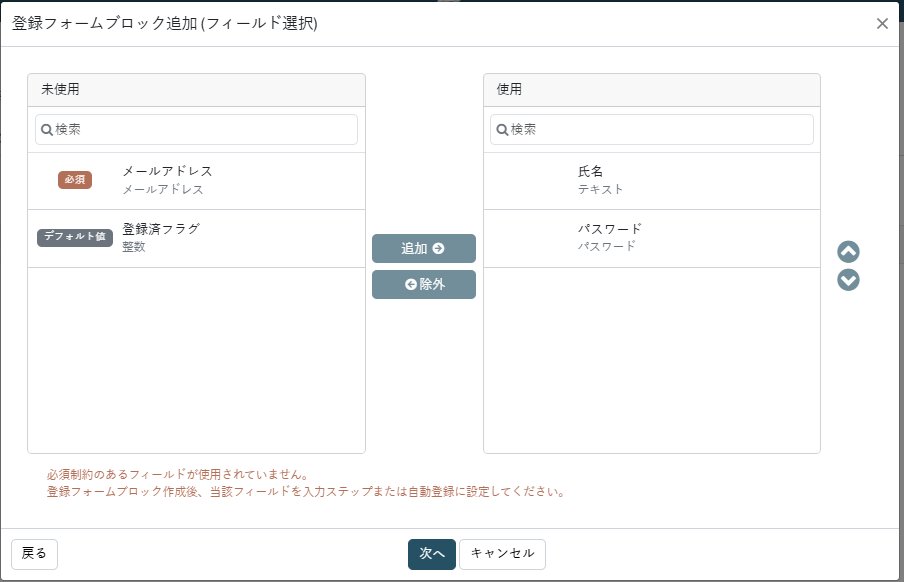Click the 戻る back button
904x582 pixels.
click(34, 554)
